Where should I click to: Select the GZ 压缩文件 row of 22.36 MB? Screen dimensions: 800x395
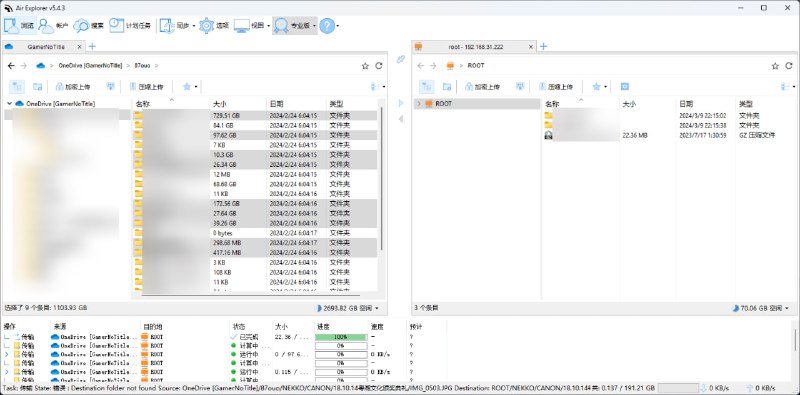point(668,135)
